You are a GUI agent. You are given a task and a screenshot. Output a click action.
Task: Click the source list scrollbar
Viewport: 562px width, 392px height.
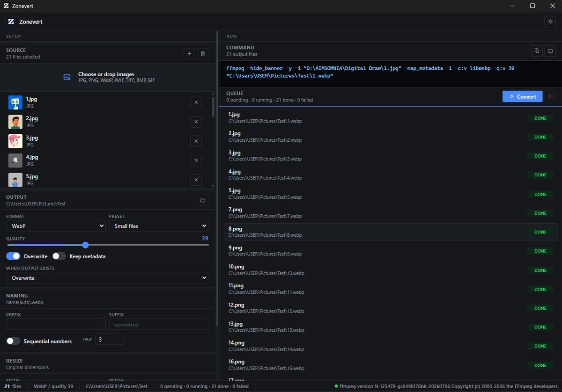pos(214,107)
